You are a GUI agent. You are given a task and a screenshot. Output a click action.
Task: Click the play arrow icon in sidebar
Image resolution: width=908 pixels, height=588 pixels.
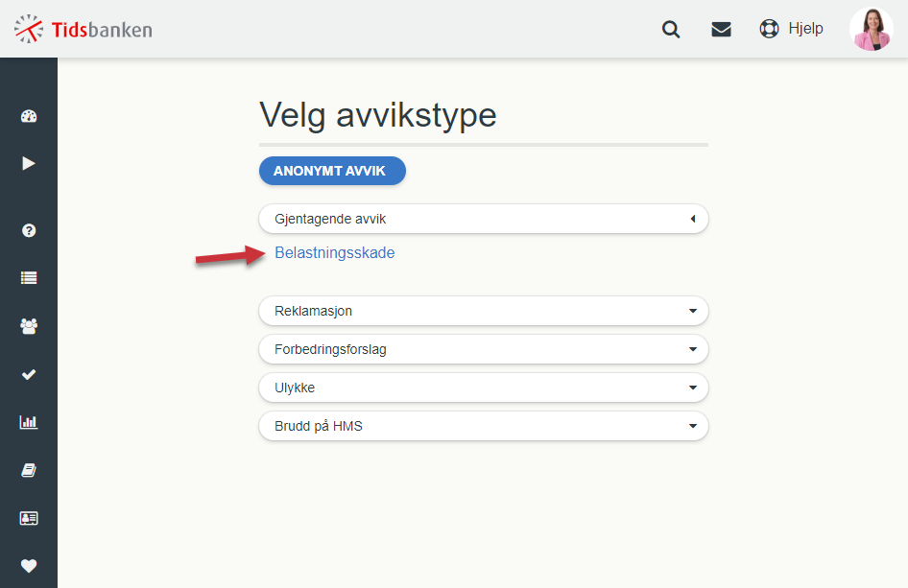29,164
